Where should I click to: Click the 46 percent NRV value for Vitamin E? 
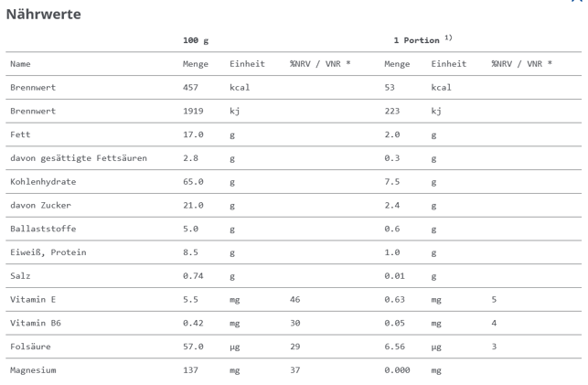(295, 299)
